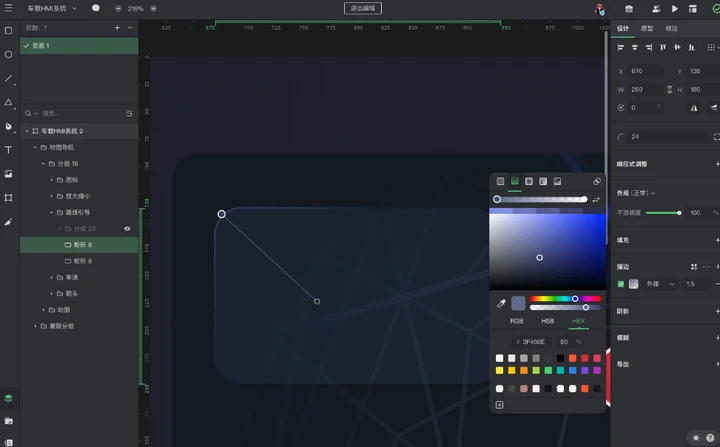The width and height of the screenshot is (720, 447).
Task: Align selection vertical centers
Action: coord(677,47)
